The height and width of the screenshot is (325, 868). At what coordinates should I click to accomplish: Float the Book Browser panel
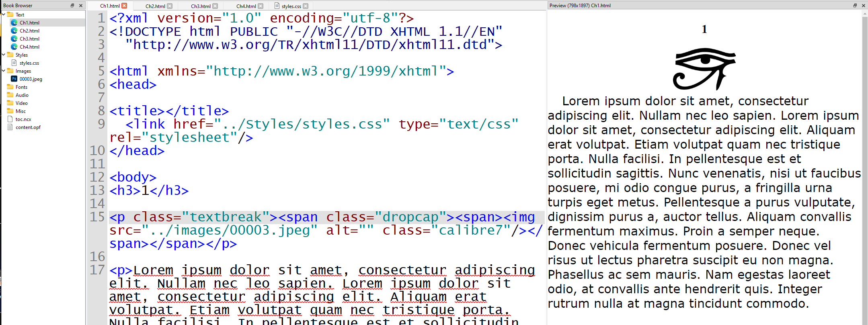click(x=72, y=5)
